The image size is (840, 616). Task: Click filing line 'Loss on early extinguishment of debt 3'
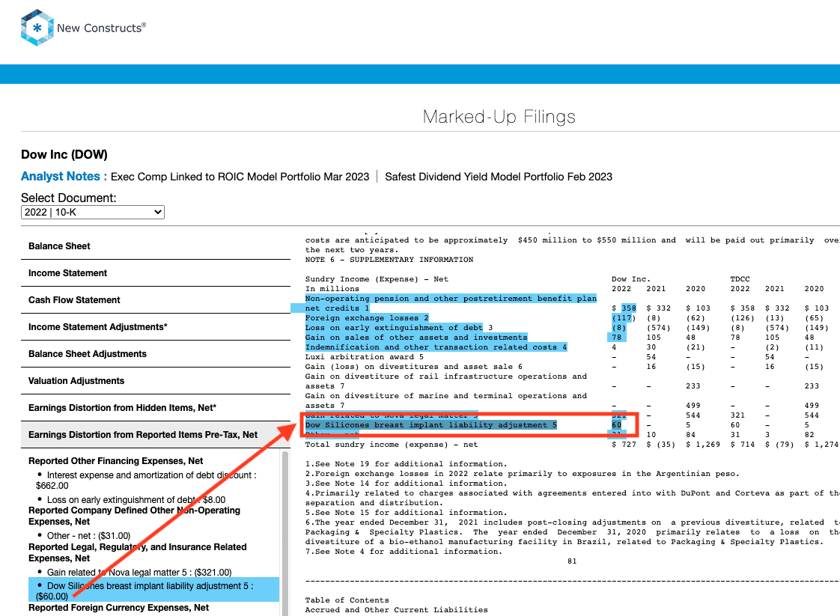(398, 328)
